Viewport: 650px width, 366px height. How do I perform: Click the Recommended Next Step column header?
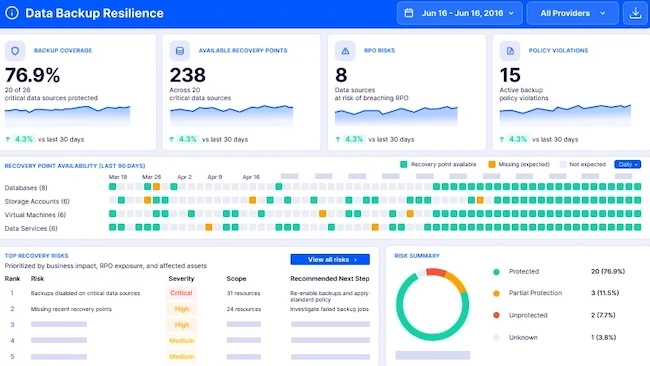point(330,279)
